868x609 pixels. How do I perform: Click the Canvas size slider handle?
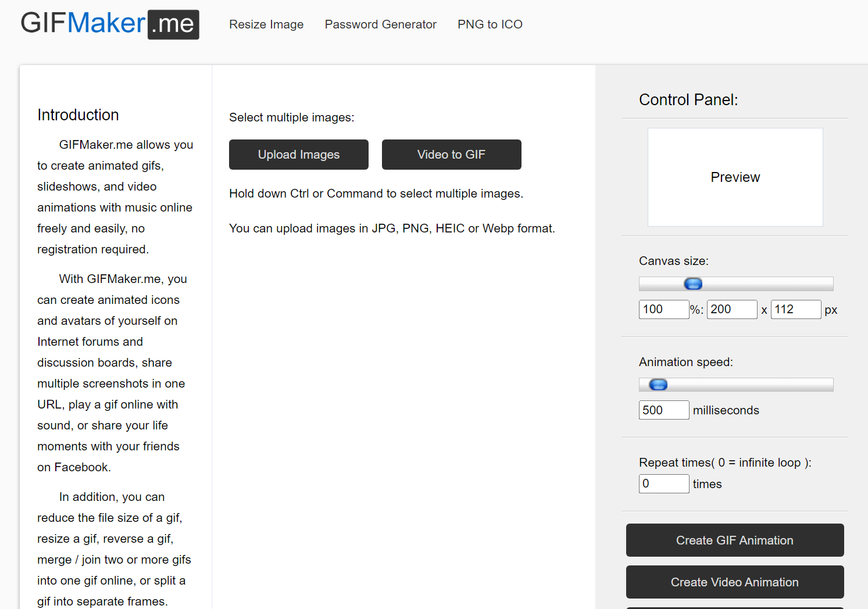tap(693, 284)
